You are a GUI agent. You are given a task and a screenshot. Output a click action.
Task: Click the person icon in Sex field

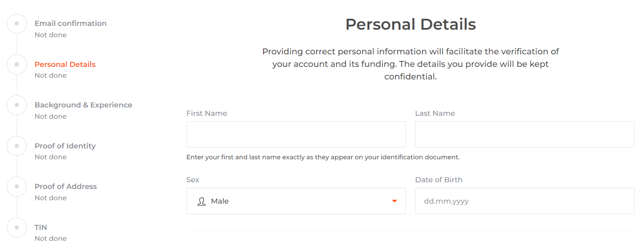[x=202, y=201]
